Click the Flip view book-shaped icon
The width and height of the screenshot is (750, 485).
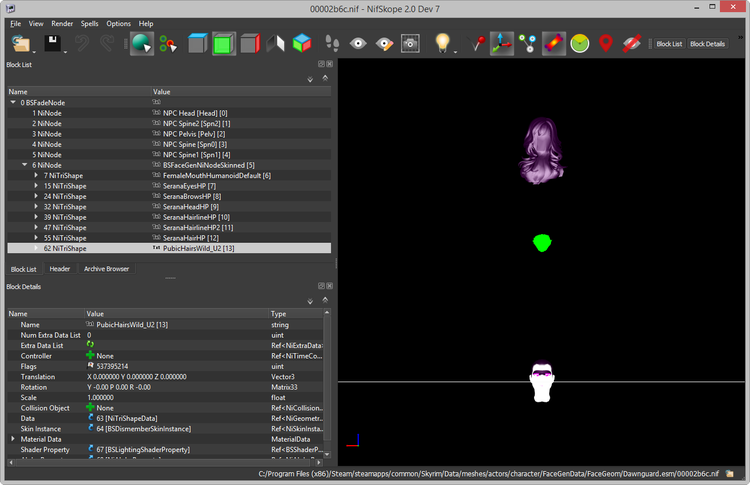pos(276,44)
